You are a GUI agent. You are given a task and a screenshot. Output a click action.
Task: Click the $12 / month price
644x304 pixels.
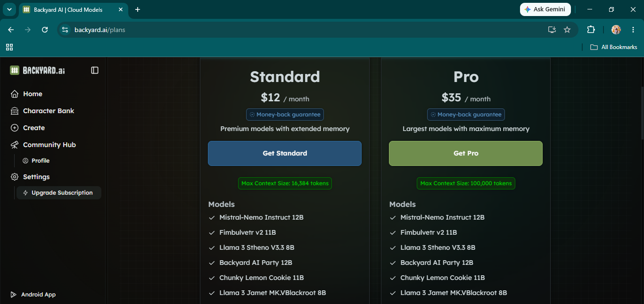pos(285,98)
